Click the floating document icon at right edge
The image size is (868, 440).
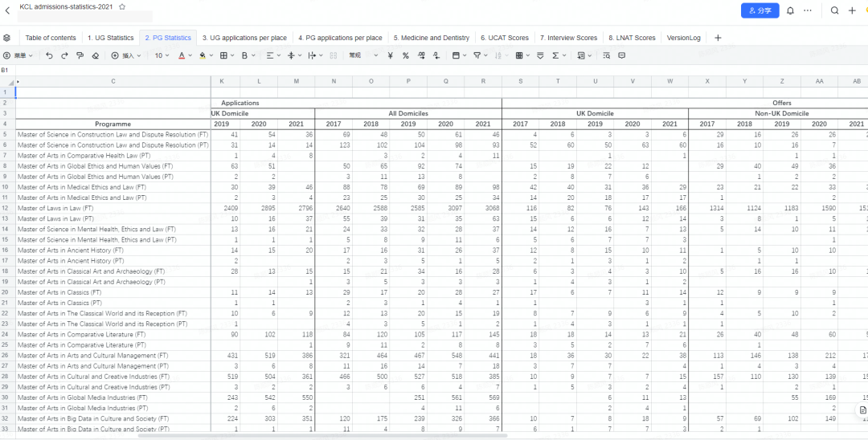coord(862,410)
